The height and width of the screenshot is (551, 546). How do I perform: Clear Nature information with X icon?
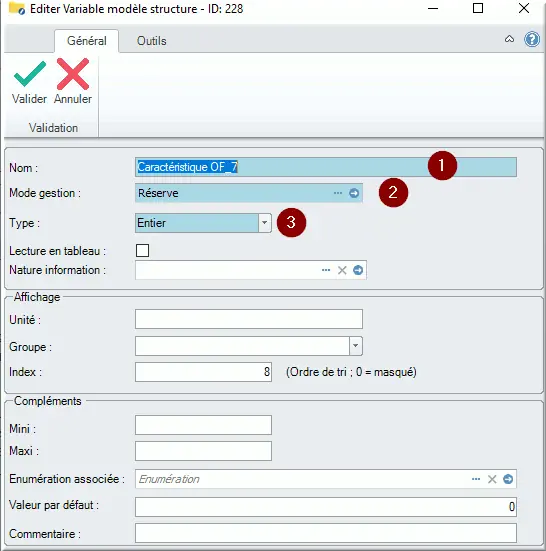[x=342, y=270]
